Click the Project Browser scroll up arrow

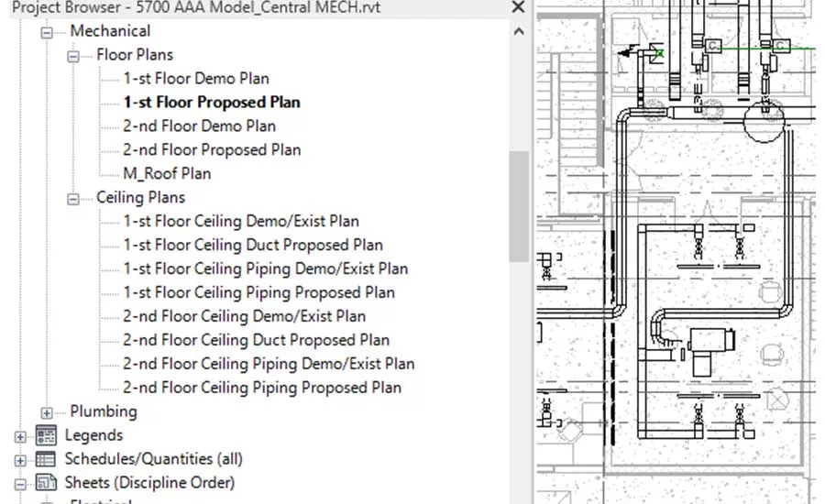pos(519,31)
